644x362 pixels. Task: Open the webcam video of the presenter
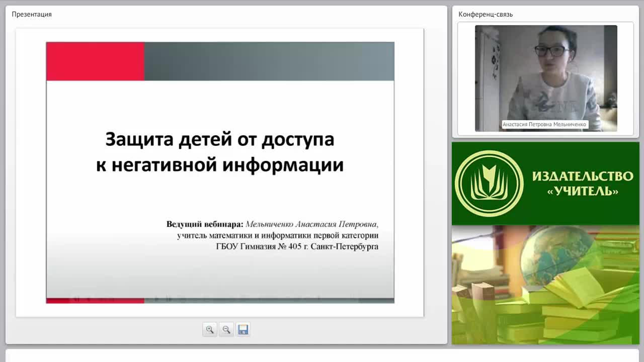(546, 78)
